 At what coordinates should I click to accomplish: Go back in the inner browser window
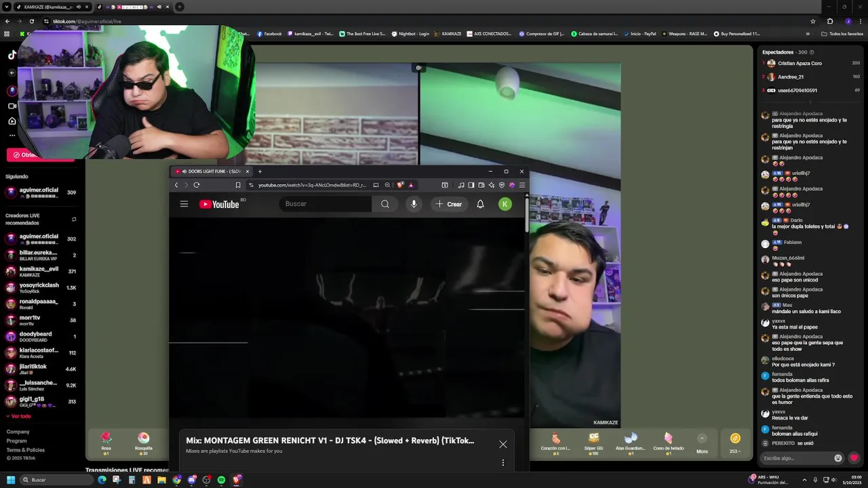tap(176, 185)
